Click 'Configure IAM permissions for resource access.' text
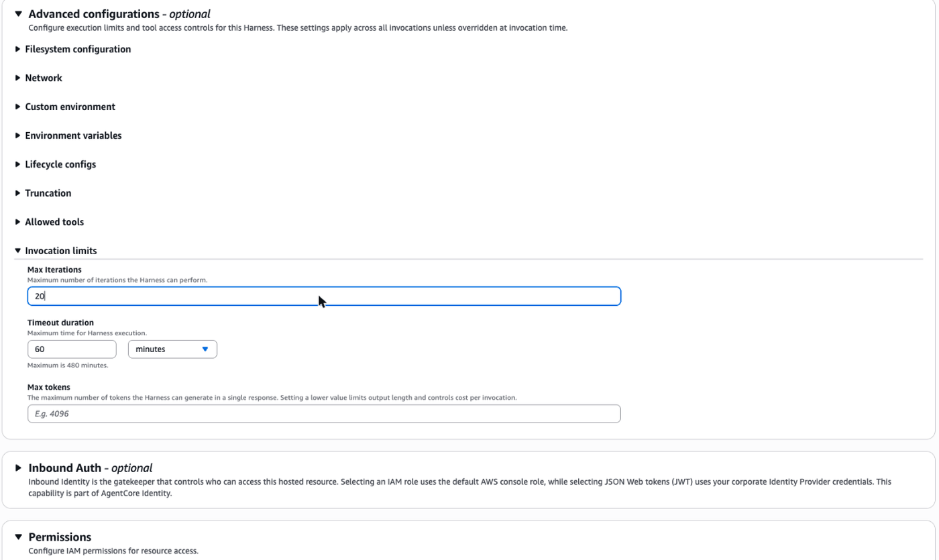 pyautogui.click(x=113, y=551)
